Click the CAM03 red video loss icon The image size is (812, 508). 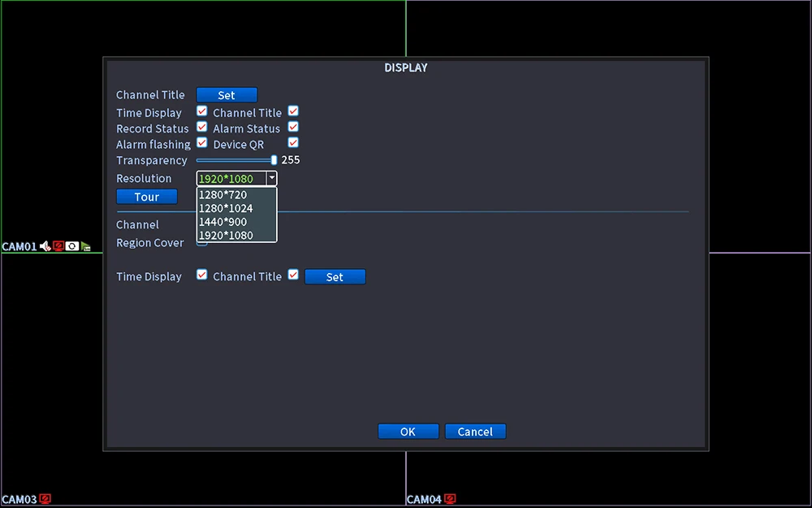click(x=45, y=499)
